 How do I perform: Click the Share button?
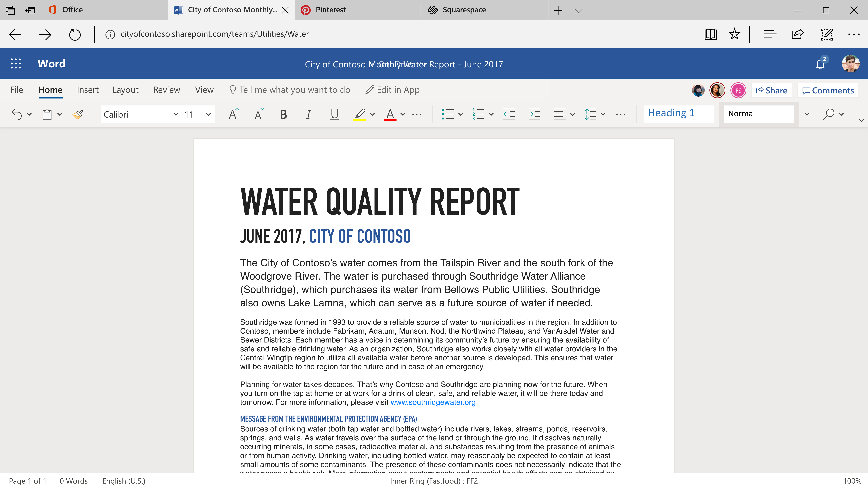tap(771, 90)
